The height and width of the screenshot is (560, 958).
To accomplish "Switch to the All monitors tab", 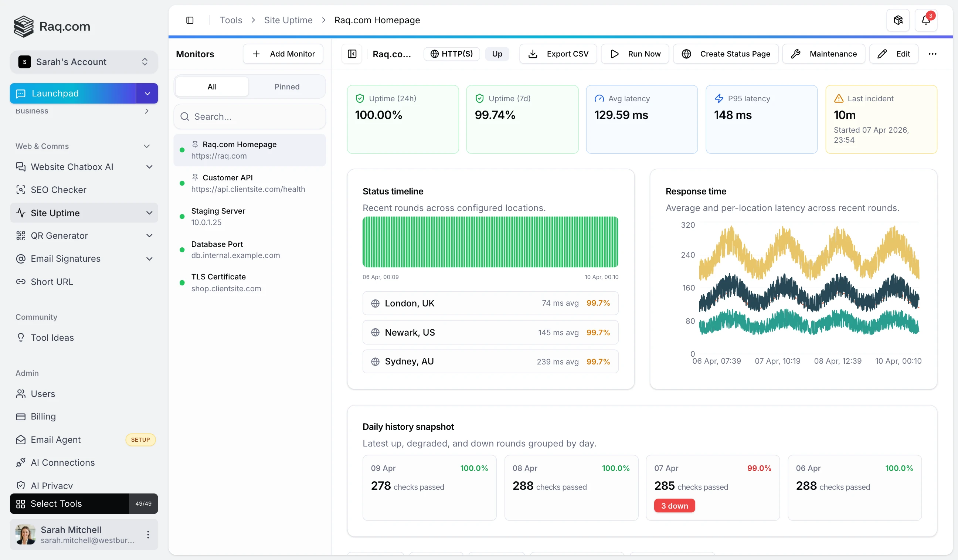I will (x=211, y=86).
